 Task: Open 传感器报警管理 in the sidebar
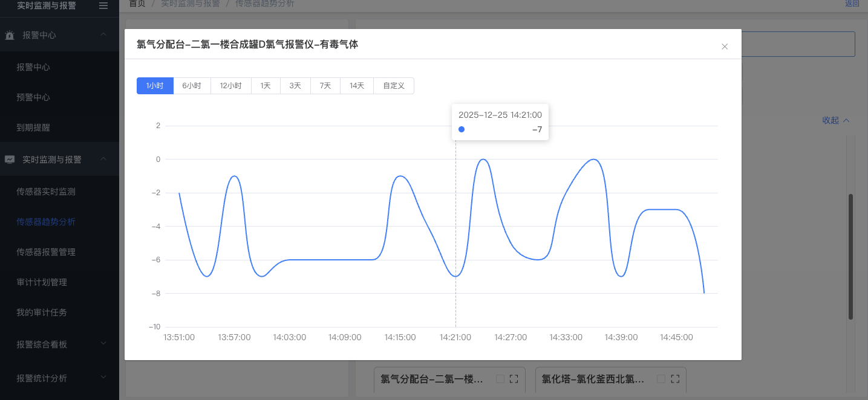coord(46,252)
